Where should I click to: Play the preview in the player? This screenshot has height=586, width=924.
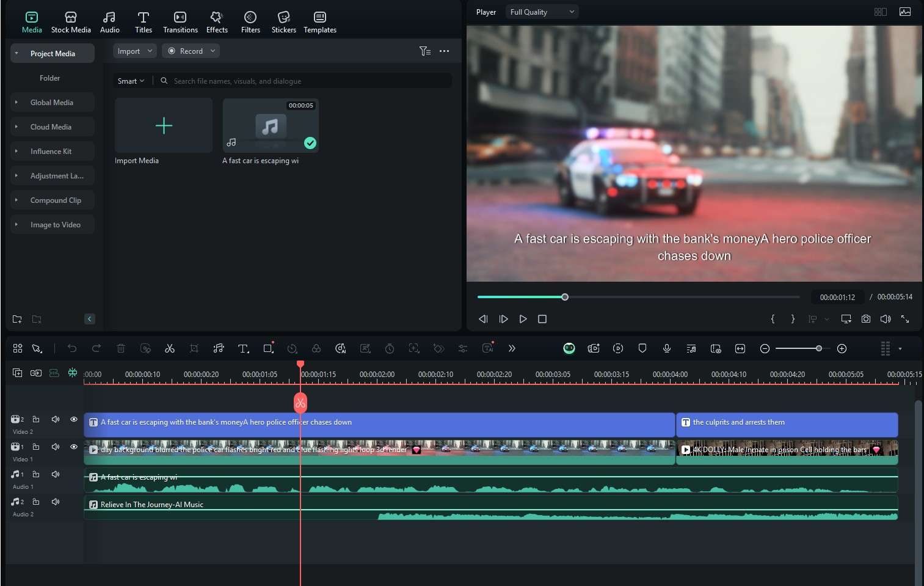(x=523, y=319)
